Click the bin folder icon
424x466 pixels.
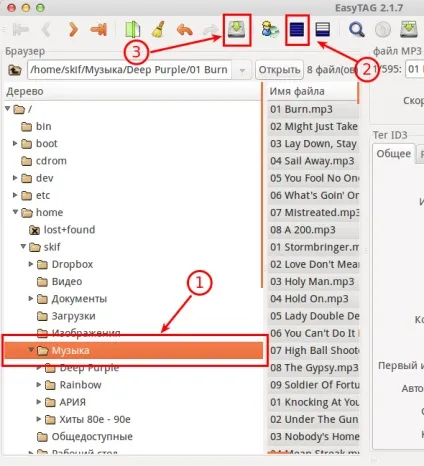pos(27,127)
